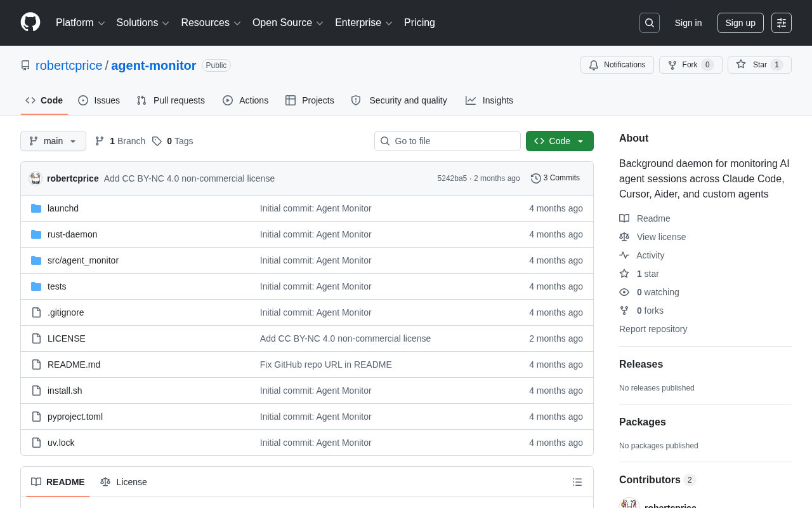Expand the Enterprise menu
Screen dimensions: 812x508
click(x=364, y=23)
